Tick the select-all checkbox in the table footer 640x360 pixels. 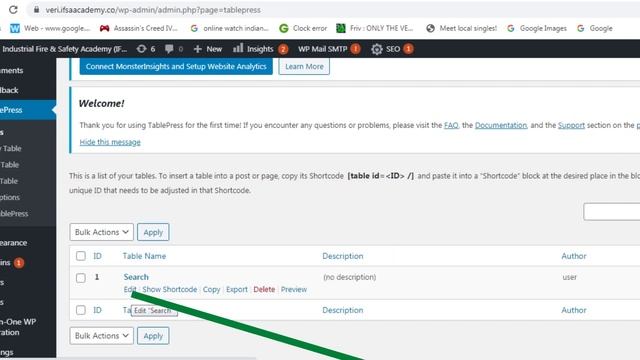81,310
